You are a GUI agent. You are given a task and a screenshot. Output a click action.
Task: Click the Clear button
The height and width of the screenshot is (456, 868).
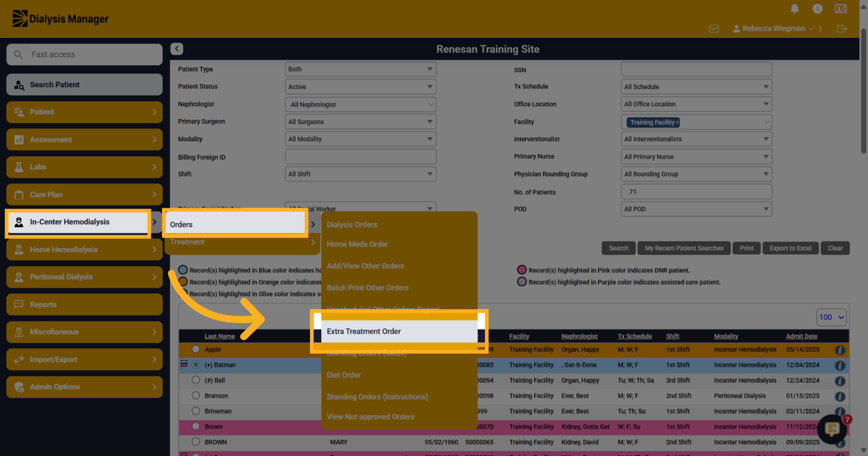coord(835,248)
